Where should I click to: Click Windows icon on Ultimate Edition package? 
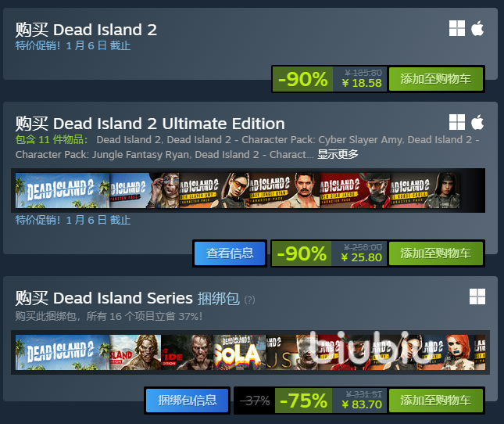tap(457, 122)
